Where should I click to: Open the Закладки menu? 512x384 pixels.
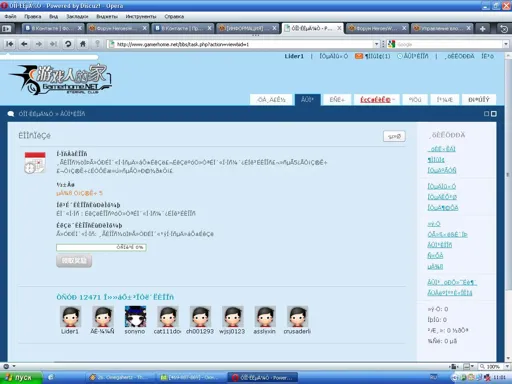point(77,16)
